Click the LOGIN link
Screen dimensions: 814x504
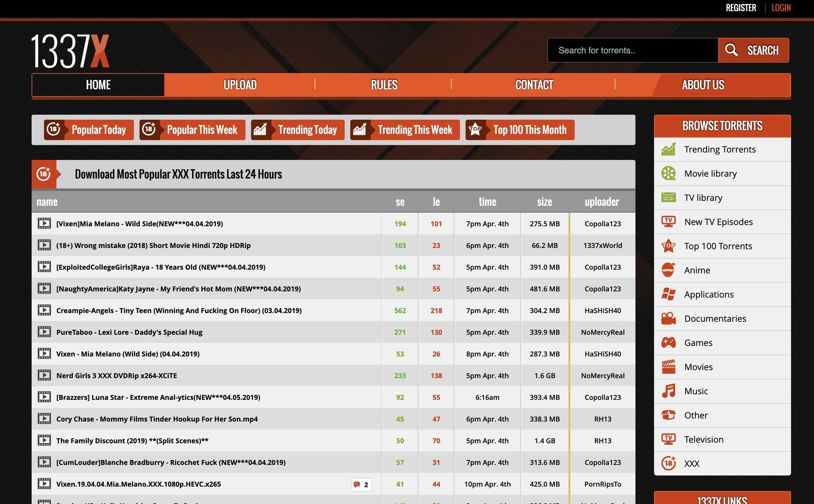[781, 8]
